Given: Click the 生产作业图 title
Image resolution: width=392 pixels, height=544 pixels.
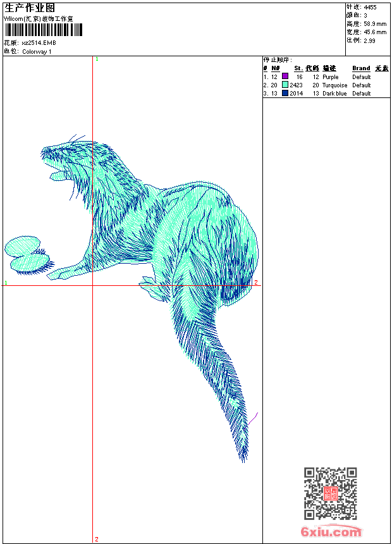Looking at the screenshot, I should click(x=30, y=8).
